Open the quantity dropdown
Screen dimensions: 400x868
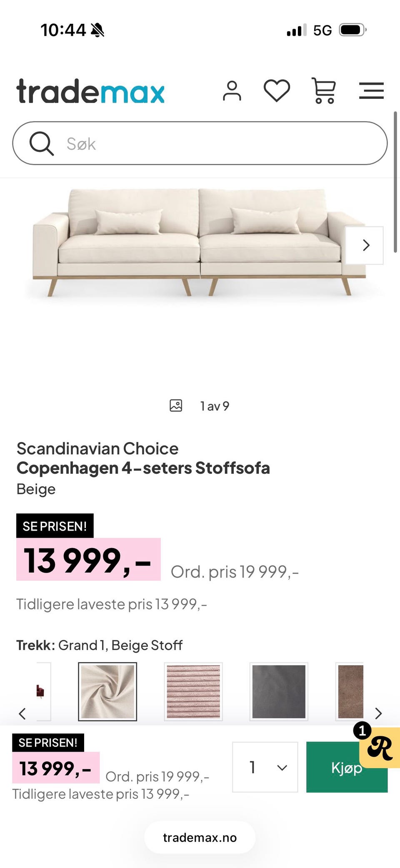265,767
